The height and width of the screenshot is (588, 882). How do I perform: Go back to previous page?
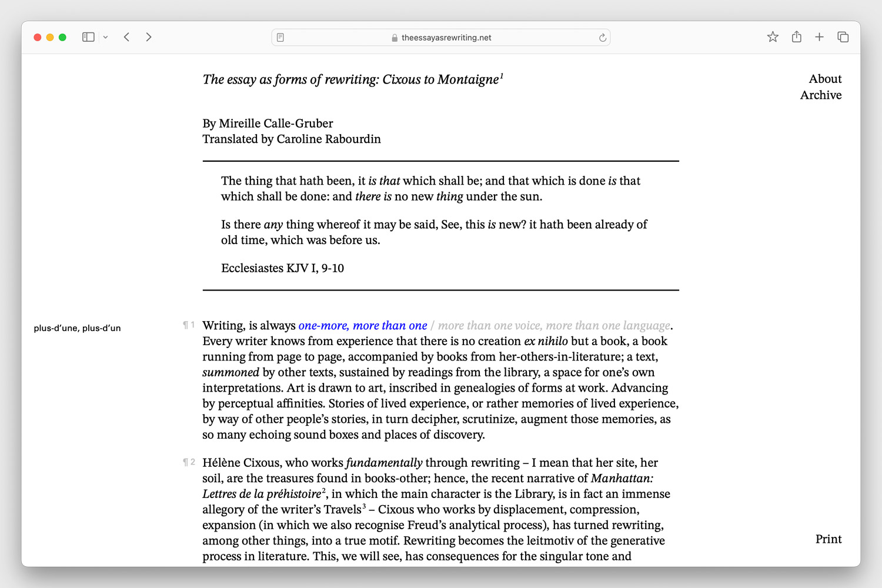[126, 37]
